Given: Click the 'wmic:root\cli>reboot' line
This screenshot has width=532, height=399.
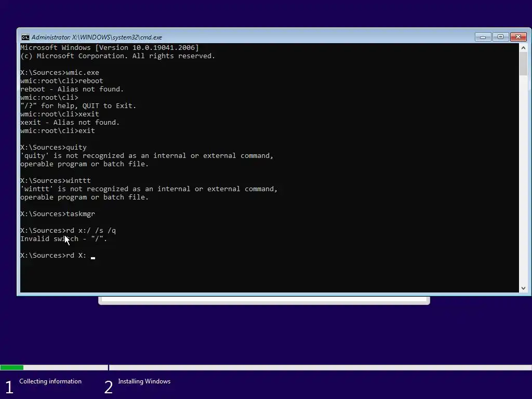Looking at the screenshot, I should click(x=62, y=81).
